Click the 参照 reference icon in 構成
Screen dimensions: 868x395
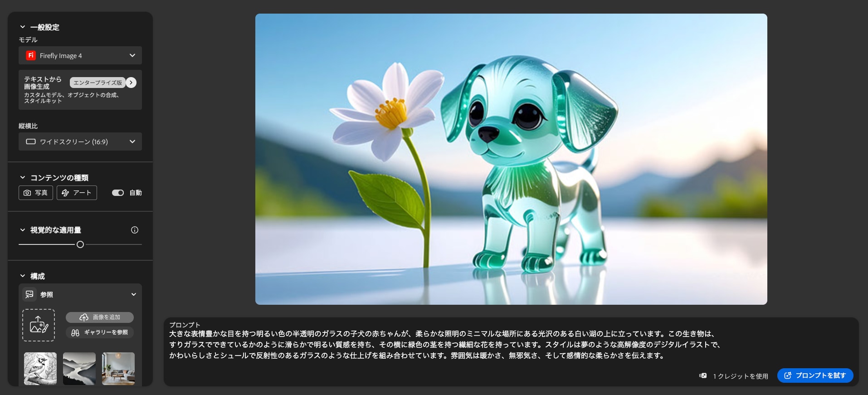(29, 294)
